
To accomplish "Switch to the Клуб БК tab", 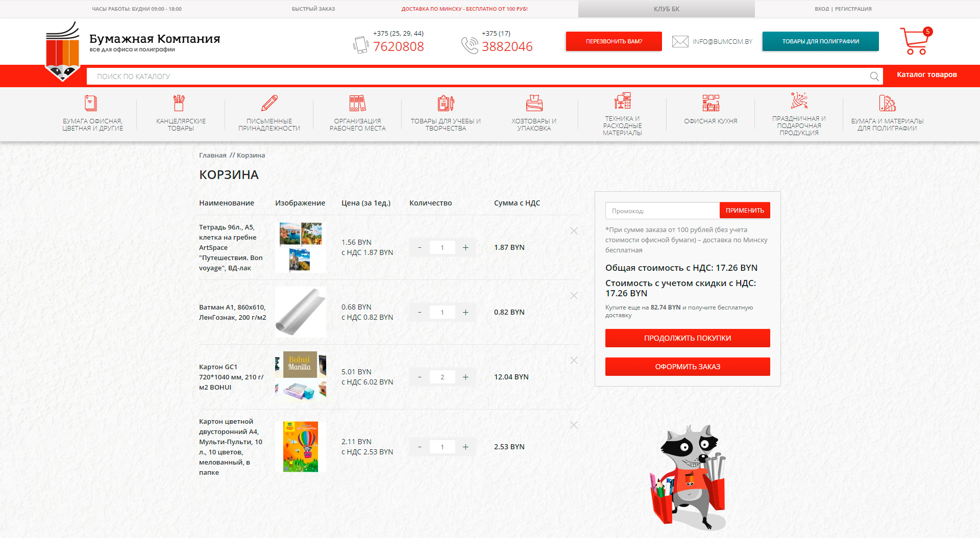I will (666, 9).
